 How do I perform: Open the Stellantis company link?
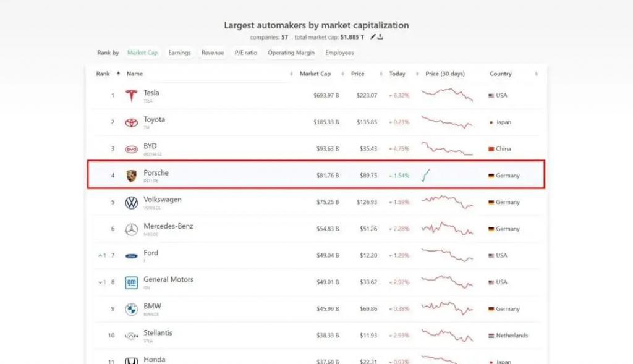click(x=158, y=332)
